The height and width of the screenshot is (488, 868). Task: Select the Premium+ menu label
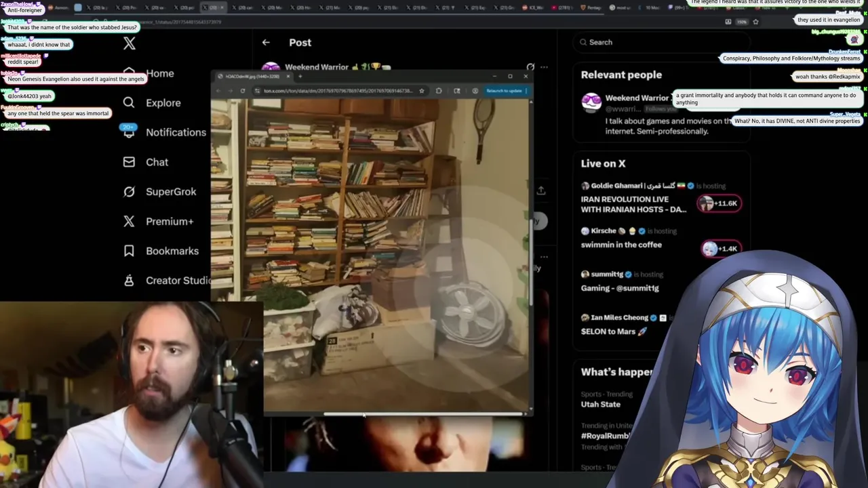click(x=170, y=221)
